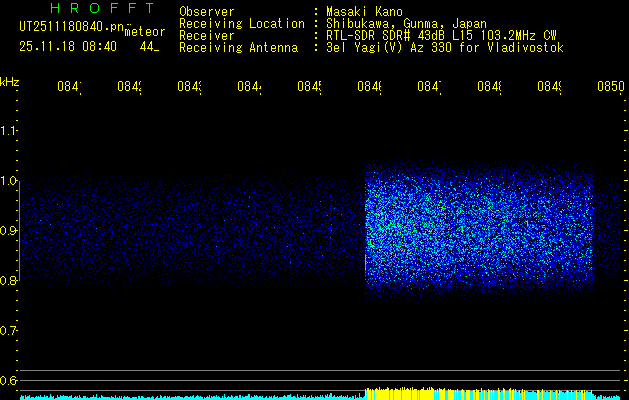This screenshot has height=400, width=629.
Task: Select the 0850 time marker
Action: click(610, 88)
